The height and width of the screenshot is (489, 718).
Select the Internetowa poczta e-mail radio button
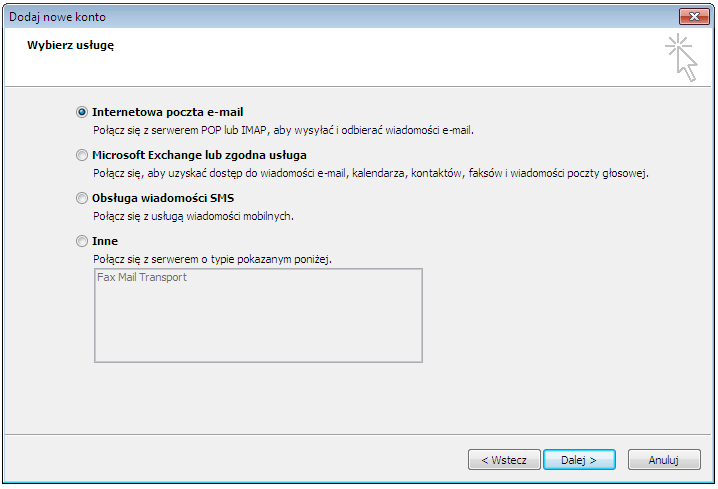(82, 112)
